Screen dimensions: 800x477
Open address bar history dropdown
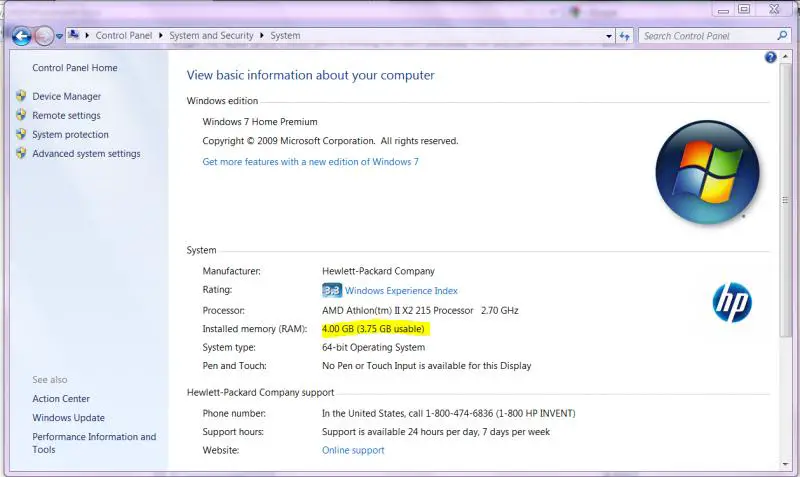pyautogui.click(x=609, y=36)
